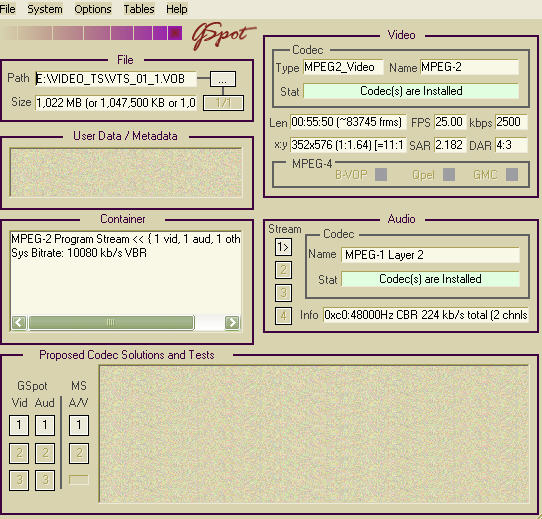Toggle the B-VOP indicator box
Viewport: 542px width, 519px height.
[x=381, y=175]
